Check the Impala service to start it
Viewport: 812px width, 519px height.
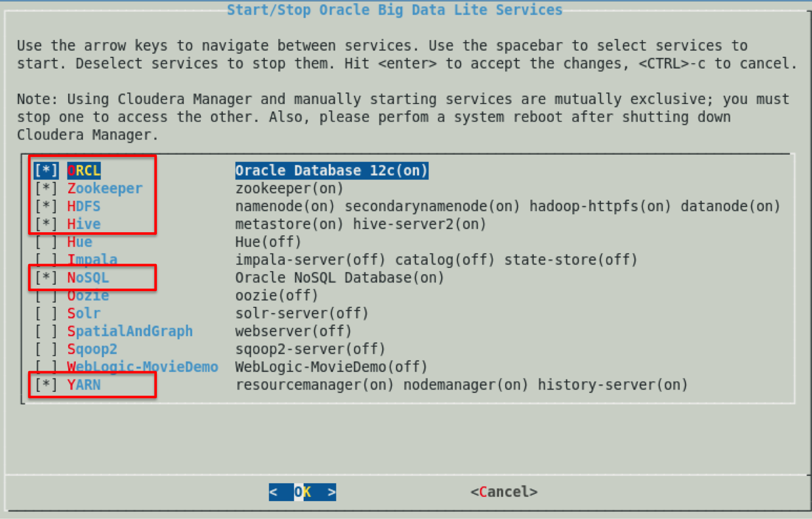tap(46, 259)
